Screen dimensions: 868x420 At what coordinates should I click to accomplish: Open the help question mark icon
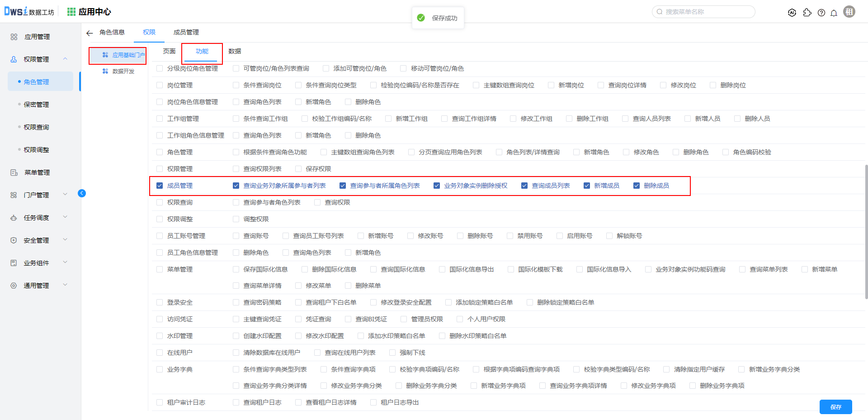click(x=821, y=13)
